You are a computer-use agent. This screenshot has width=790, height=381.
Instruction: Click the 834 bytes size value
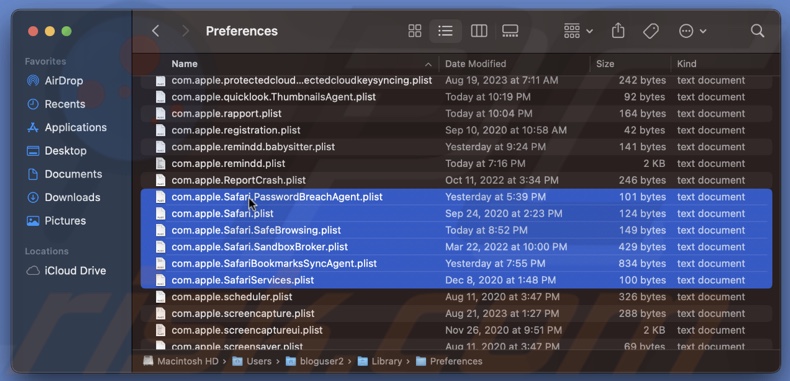pyautogui.click(x=642, y=264)
